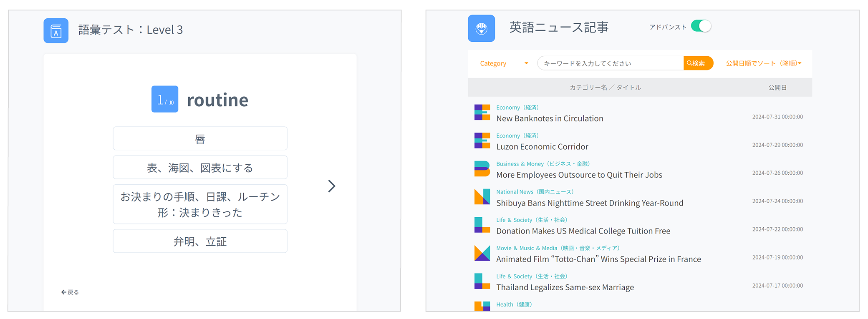Click icon beside Luzon Economic Corridor article
Viewport: 868px width, 319px height.
coord(482,141)
